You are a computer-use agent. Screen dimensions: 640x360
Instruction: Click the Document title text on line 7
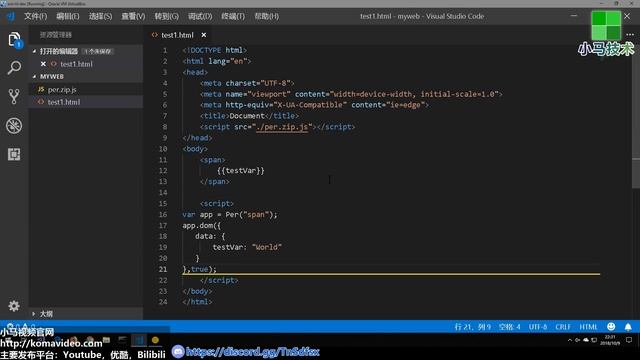[x=247, y=116]
